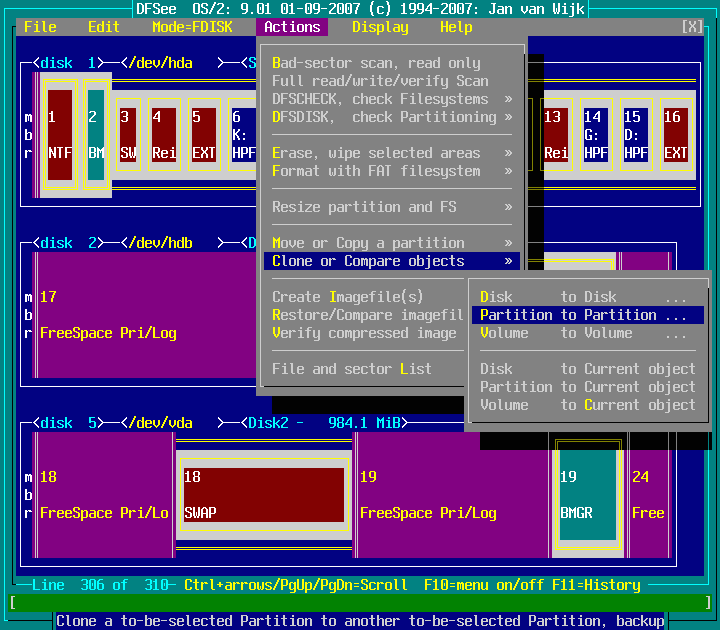
Task: Click the green command entry line
Action: point(360,603)
